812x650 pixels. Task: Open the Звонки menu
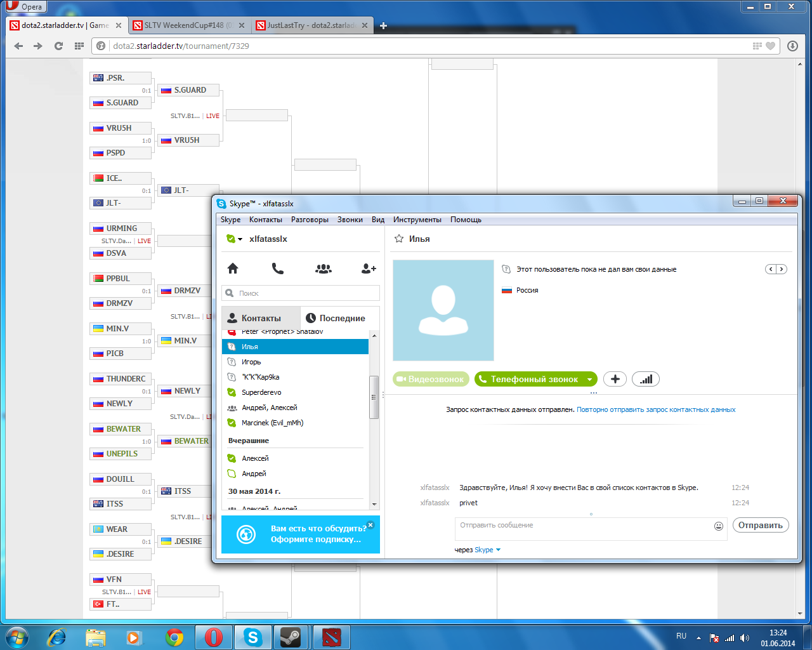click(350, 220)
